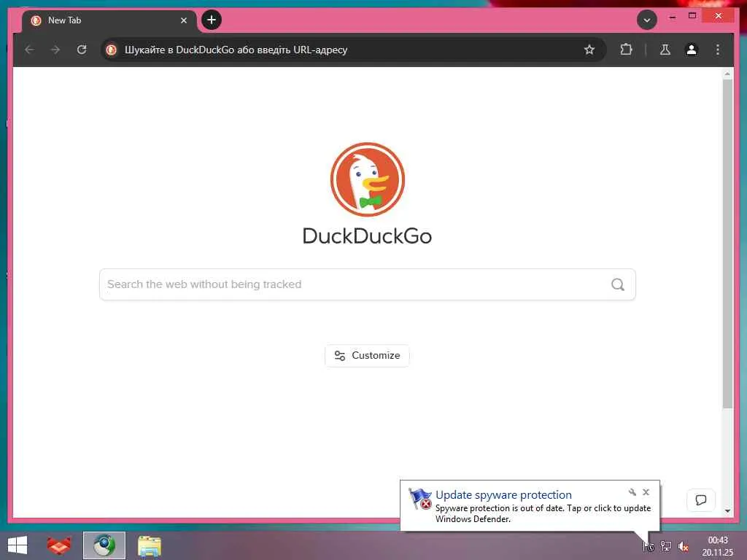The height and width of the screenshot is (560, 747).
Task: Click the DuckDuckGo icon in address bar
Action: coord(112,50)
